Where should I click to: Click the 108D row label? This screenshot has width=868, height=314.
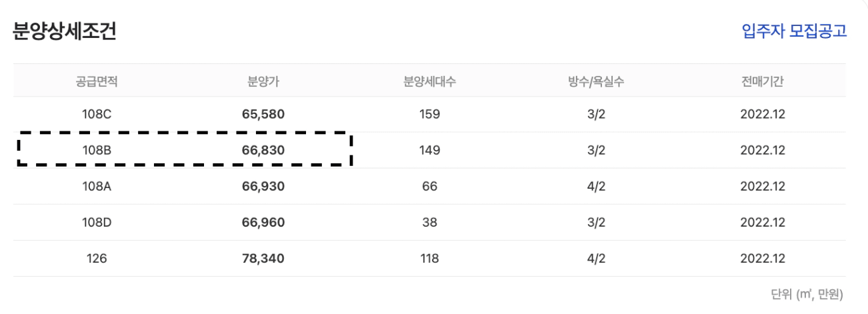point(97,222)
